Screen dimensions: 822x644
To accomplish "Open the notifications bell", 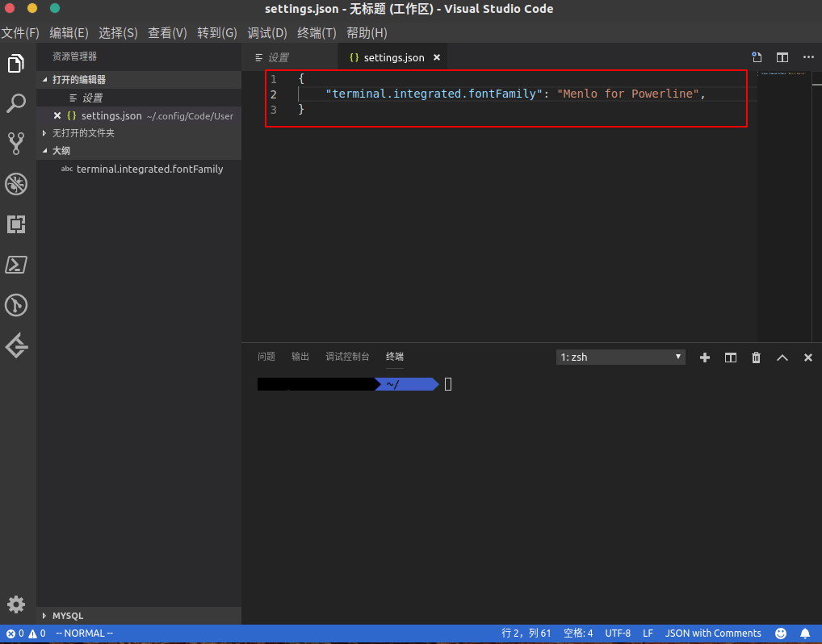I will pyautogui.click(x=805, y=633).
